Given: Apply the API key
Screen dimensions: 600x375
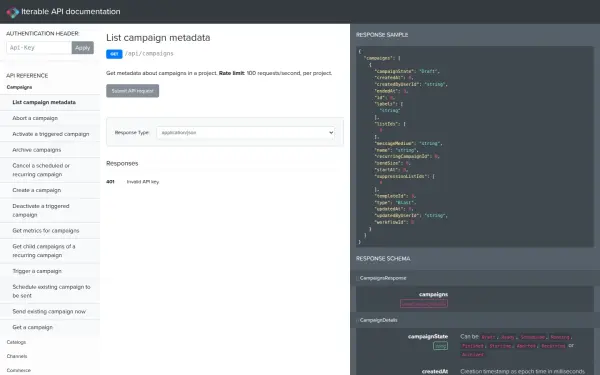Looking at the screenshot, I should (x=83, y=47).
